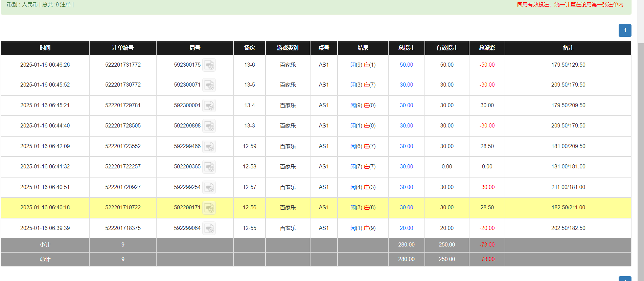View replay for round 592299466
The height and width of the screenshot is (281, 644).
click(209, 146)
